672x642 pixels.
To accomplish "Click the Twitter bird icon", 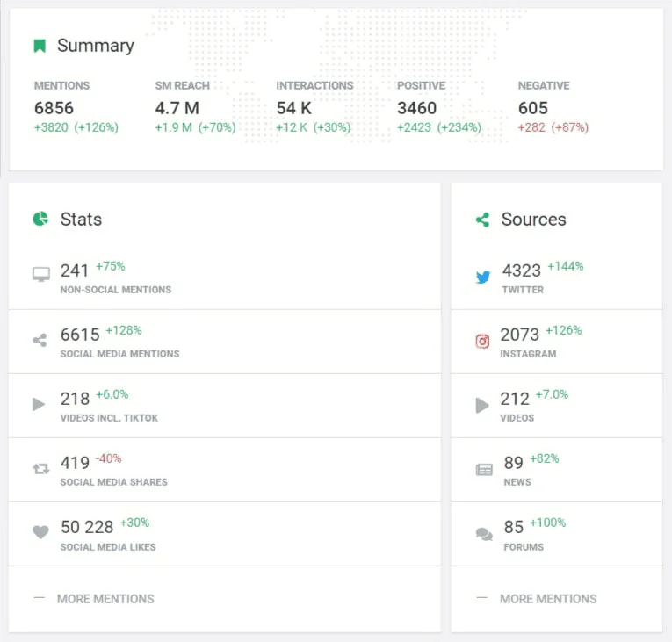I will tap(483, 277).
